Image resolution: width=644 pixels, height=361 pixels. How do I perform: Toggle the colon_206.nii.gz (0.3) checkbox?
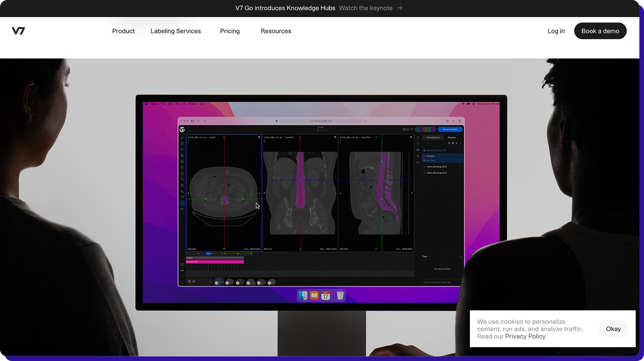424,173
